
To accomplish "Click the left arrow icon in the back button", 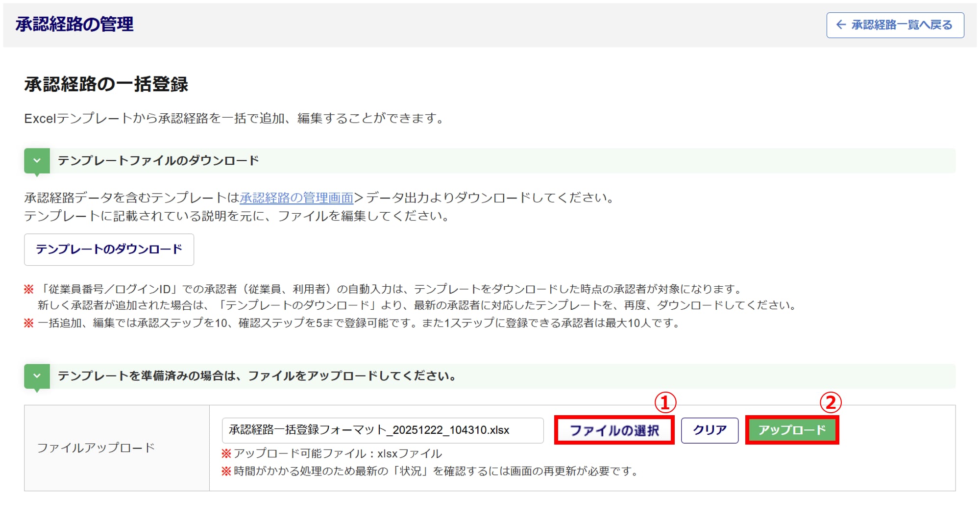I will pyautogui.click(x=841, y=25).
